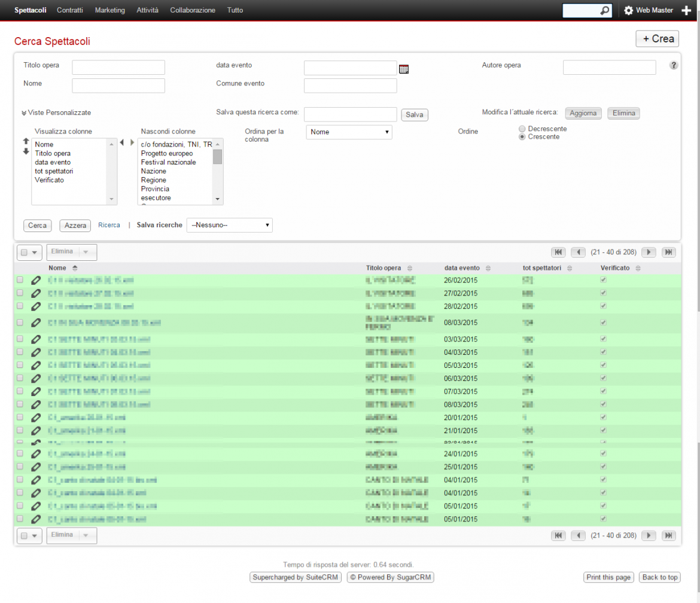
Task: Focus the Titolo opera input field
Action: [118, 68]
